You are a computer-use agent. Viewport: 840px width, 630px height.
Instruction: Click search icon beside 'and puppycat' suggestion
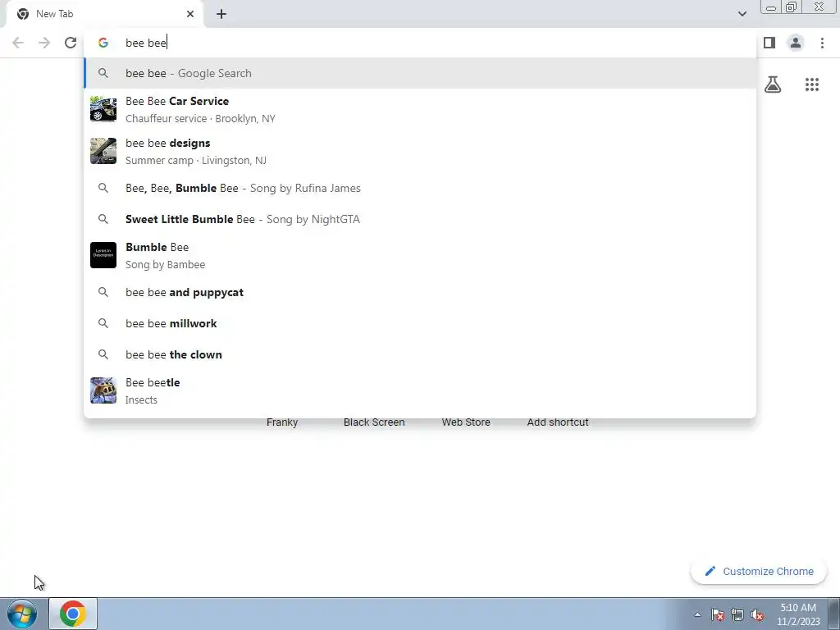pyautogui.click(x=103, y=292)
